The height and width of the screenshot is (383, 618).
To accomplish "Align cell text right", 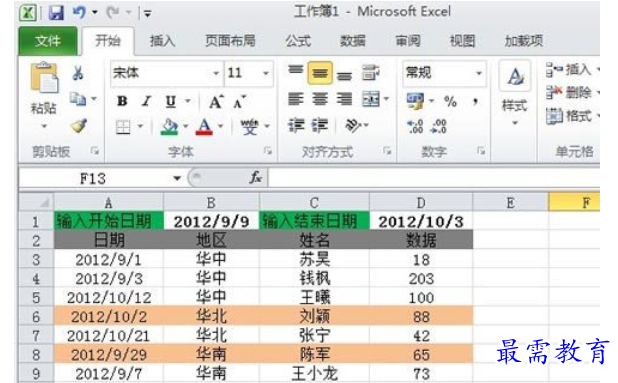I will (344, 99).
